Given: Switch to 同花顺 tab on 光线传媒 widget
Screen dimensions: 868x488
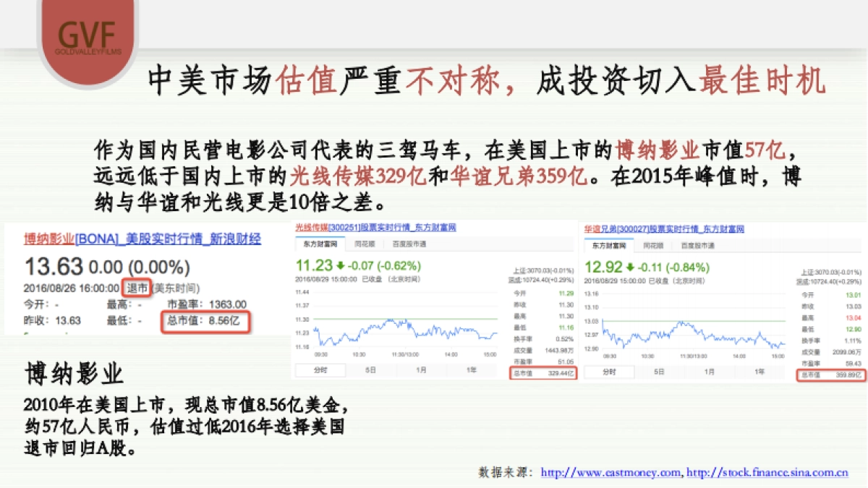Looking at the screenshot, I should 365,244.
